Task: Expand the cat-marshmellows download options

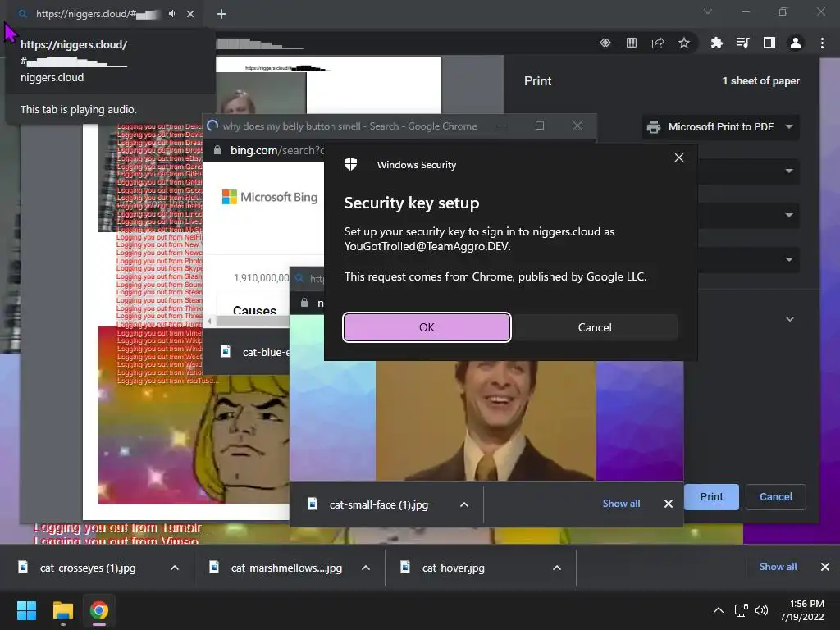Action: (x=366, y=568)
